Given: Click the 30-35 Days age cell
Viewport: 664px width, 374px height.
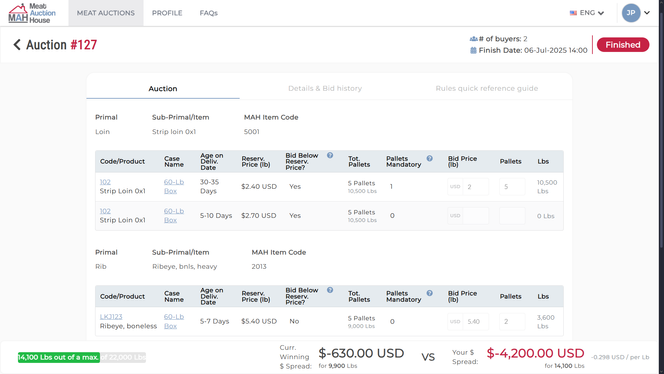Looking at the screenshot, I should [x=209, y=186].
